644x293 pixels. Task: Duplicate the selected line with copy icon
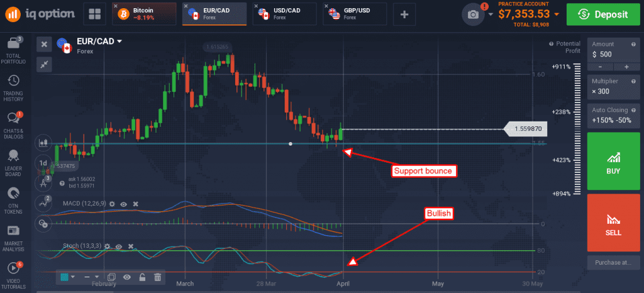pos(111,277)
